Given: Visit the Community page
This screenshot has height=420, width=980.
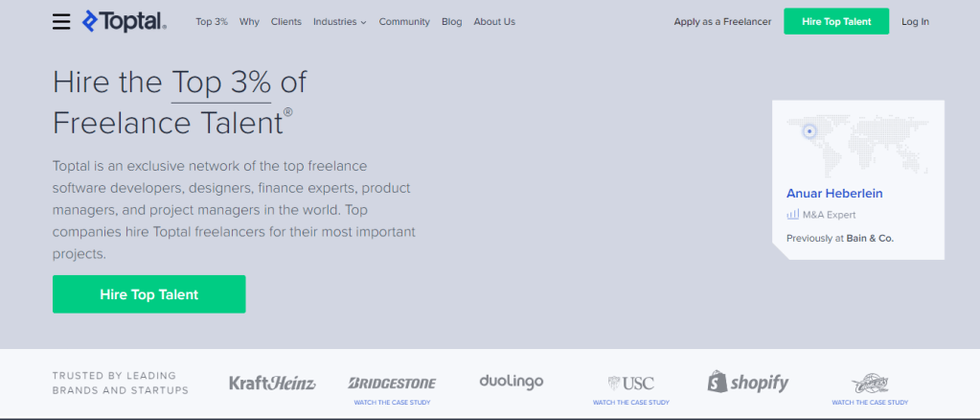Looking at the screenshot, I should pyautogui.click(x=404, y=21).
